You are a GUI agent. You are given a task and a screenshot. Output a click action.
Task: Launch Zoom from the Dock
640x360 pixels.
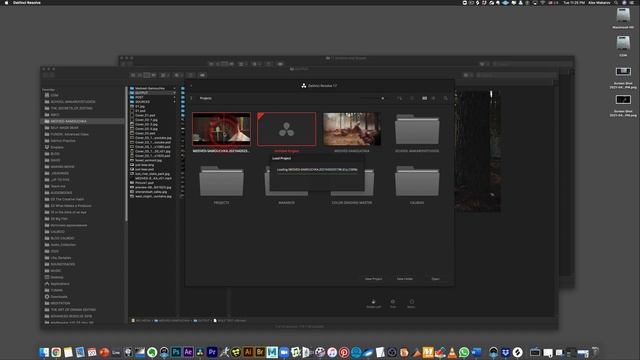[x=284, y=352]
